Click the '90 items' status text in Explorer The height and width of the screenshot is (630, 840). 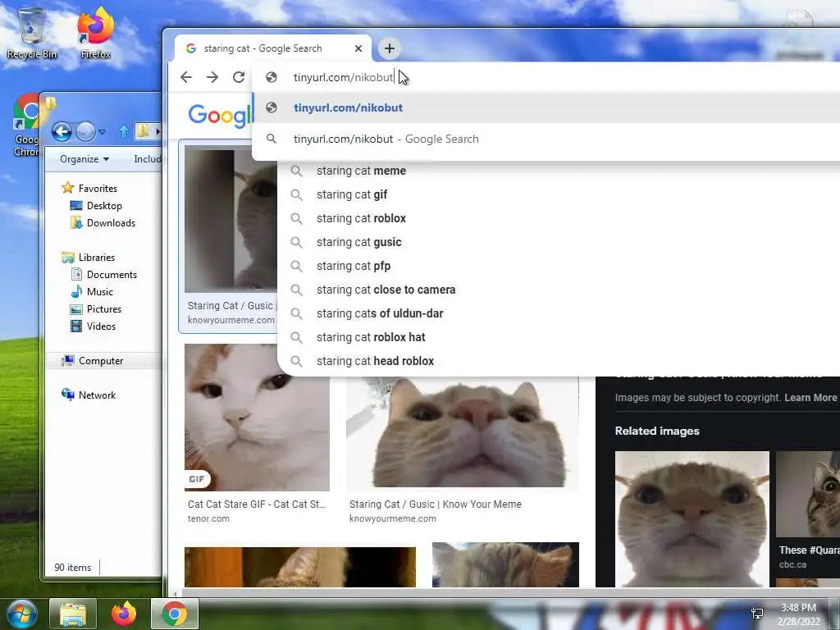click(73, 568)
